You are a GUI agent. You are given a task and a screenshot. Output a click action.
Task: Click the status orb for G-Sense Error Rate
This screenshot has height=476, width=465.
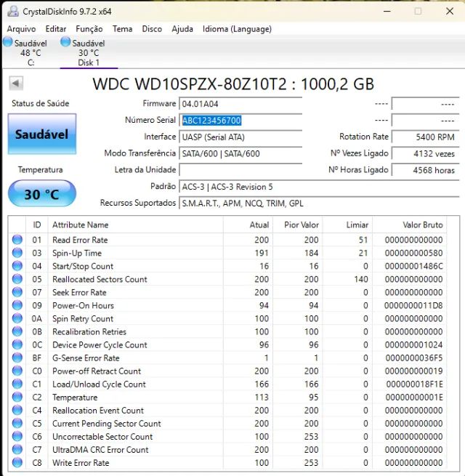[17, 358]
